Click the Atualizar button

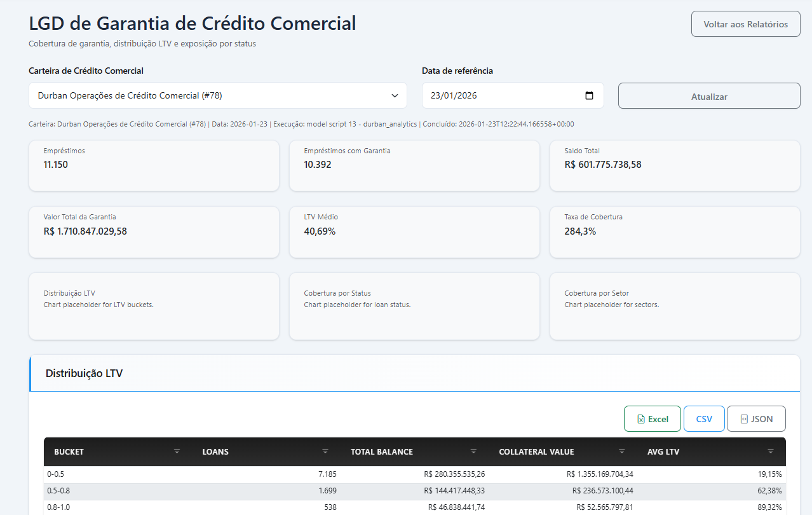click(x=709, y=96)
